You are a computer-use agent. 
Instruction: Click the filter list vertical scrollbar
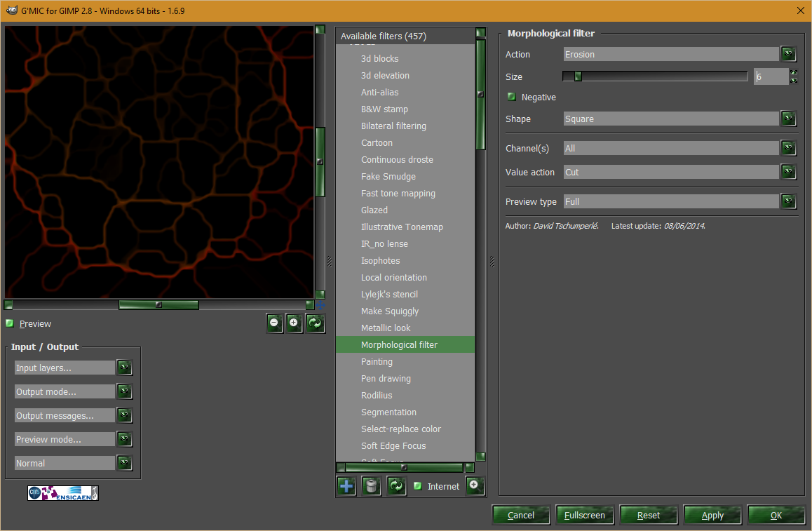[480, 94]
